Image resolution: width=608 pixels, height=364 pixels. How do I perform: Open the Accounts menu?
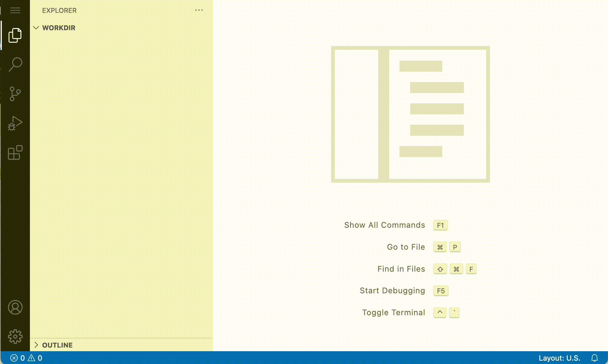point(15,307)
